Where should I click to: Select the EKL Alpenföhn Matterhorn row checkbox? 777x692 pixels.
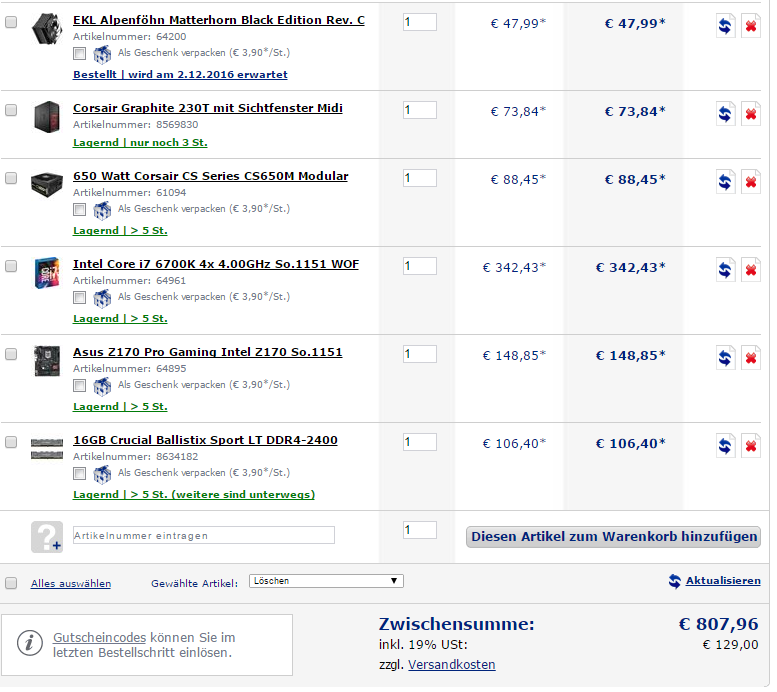pos(11,22)
